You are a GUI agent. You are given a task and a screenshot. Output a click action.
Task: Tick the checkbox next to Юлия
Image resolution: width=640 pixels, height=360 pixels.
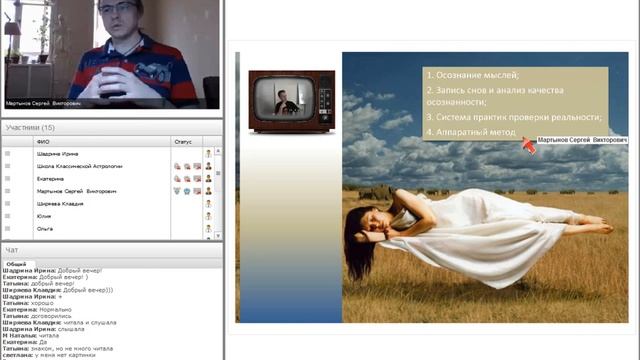pos(7,216)
